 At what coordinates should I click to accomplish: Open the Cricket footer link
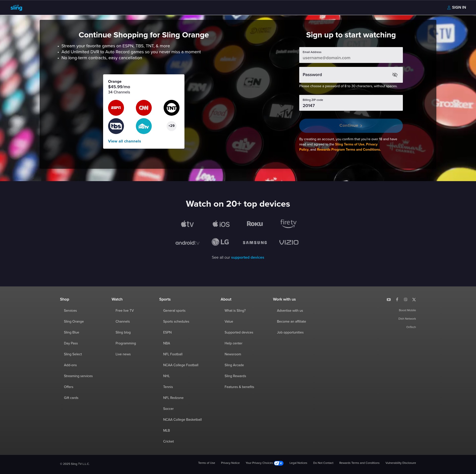pos(169,441)
